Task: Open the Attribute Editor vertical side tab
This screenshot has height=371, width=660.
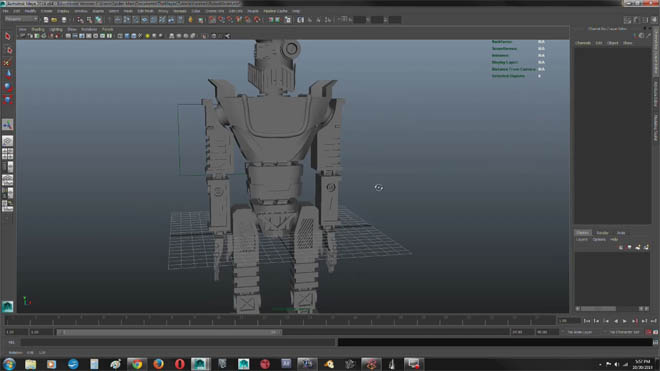Action: (x=656, y=94)
